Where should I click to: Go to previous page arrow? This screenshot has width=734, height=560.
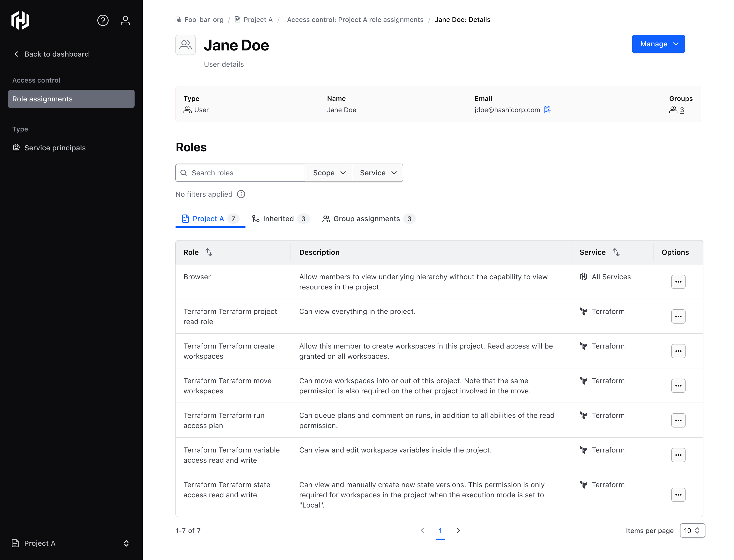pos(422,530)
